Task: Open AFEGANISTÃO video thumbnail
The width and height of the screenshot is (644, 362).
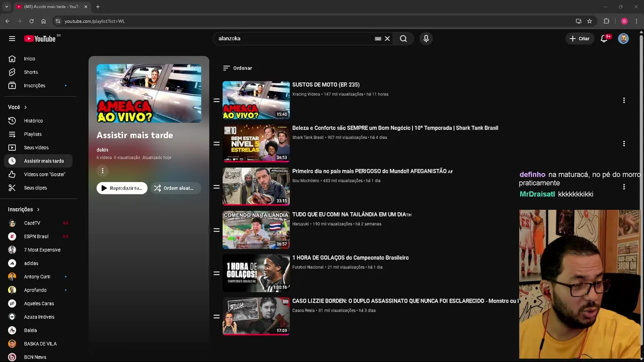Action: [256, 187]
